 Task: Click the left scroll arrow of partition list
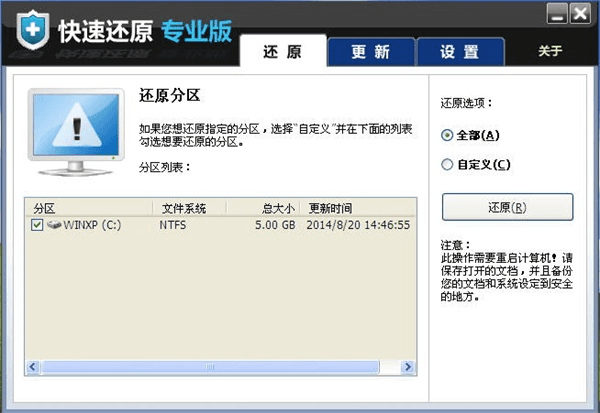click(x=33, y=367)
